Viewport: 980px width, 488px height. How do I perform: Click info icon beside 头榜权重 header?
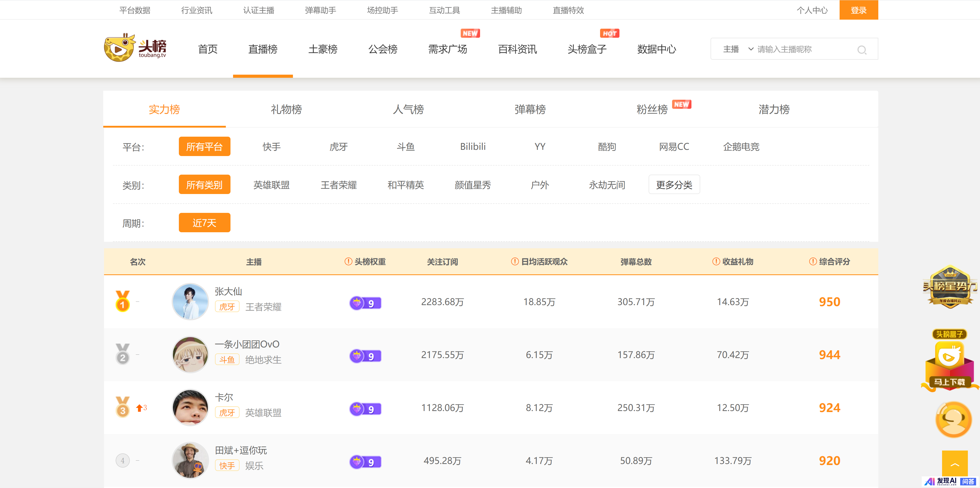pyautogui.click(x=348, y=261)
